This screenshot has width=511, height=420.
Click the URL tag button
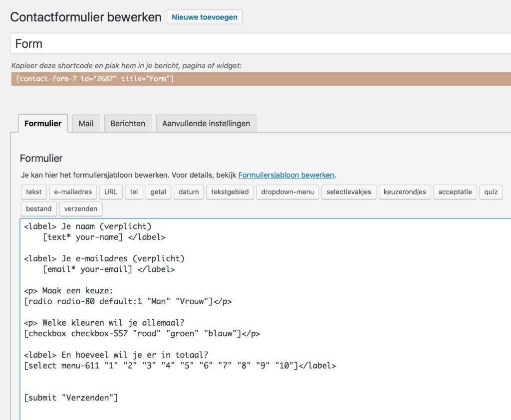point(111,192)
